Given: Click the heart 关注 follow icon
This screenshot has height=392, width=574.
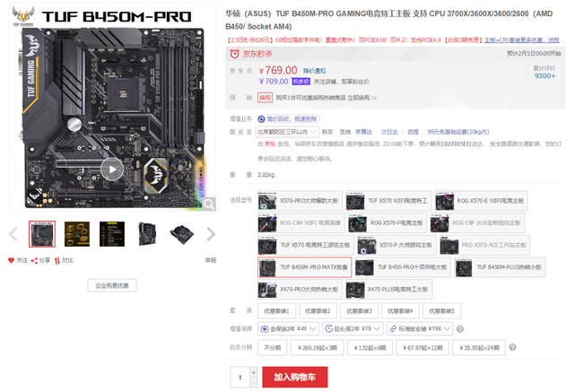Looking at the screenshot, I should click(x=12, y=260).
